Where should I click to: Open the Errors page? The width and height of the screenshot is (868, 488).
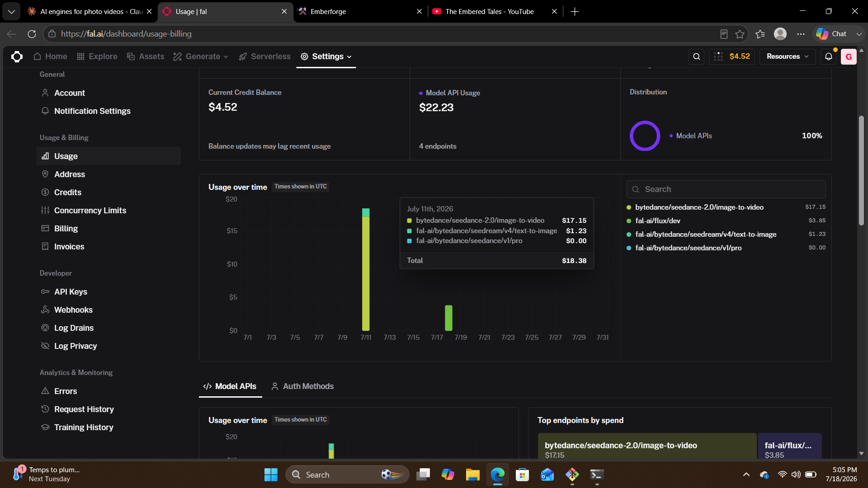108,391
